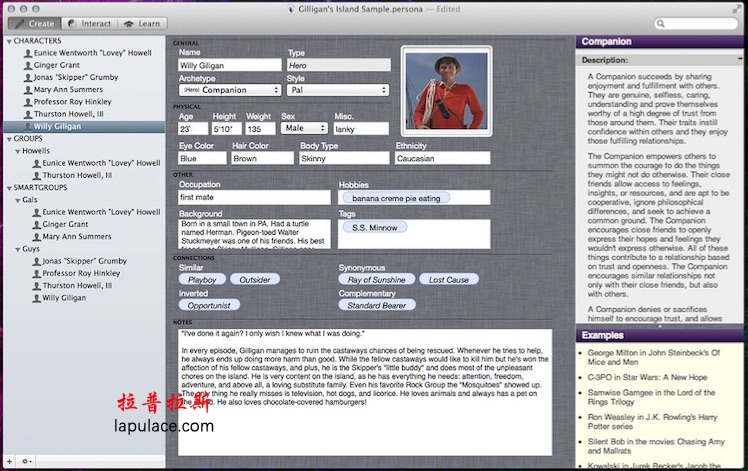Image resolution: width=748 pixels, height=471 pixels.
Task: Click the Playboy similar archetype
Action: (x=202, y=279)
